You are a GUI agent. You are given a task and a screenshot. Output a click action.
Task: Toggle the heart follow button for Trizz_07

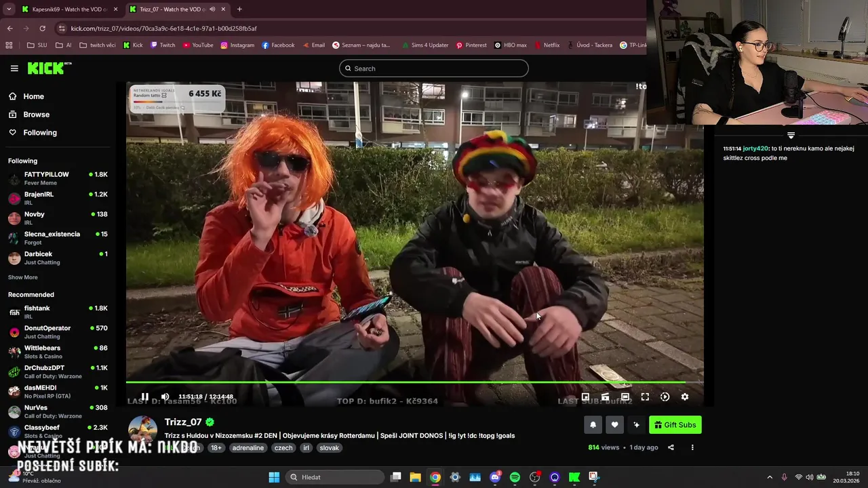614,425
